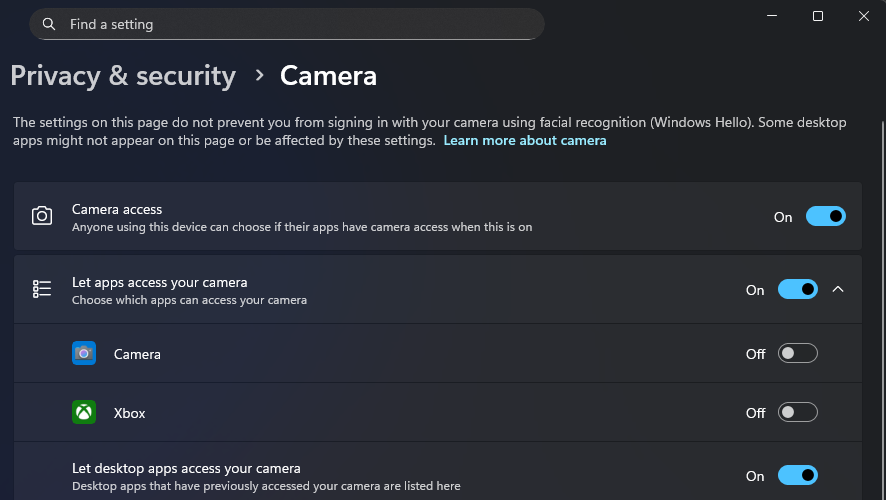The height and width of the screenshot is (500, 886).
Task: Click the green Xbox app icon
Action: tap(84, 412)
